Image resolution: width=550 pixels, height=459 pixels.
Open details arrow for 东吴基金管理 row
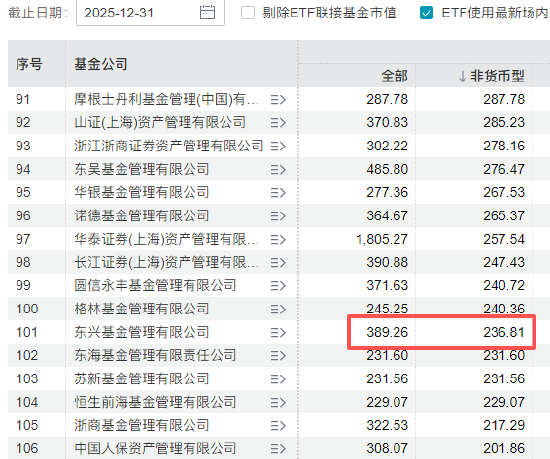(x=278, y=170)
